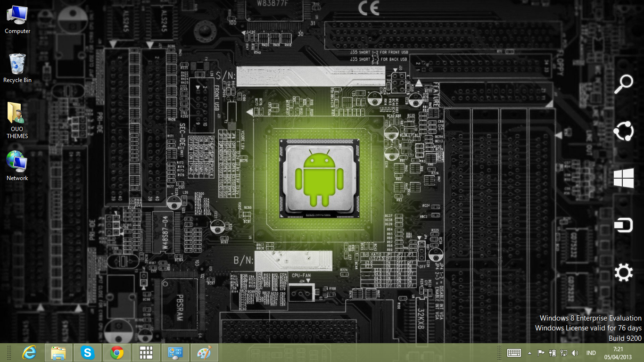Open the Settings charm gear
644x362 pixels.
click(624, 273)
